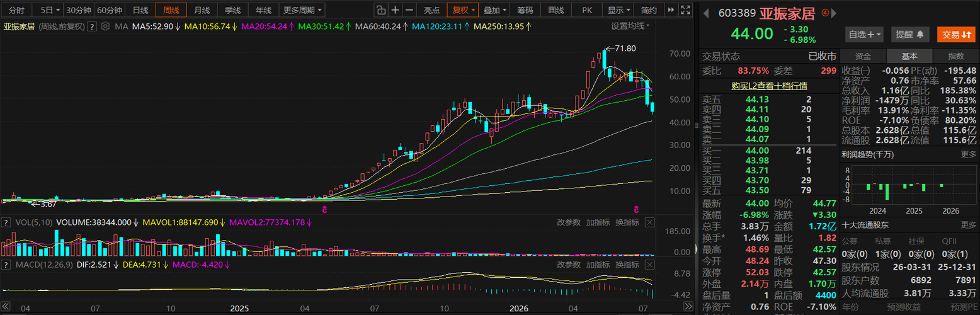Set the 提醒 price alert
This screenshot has width=980, height=315.
(x=909, y=35)
